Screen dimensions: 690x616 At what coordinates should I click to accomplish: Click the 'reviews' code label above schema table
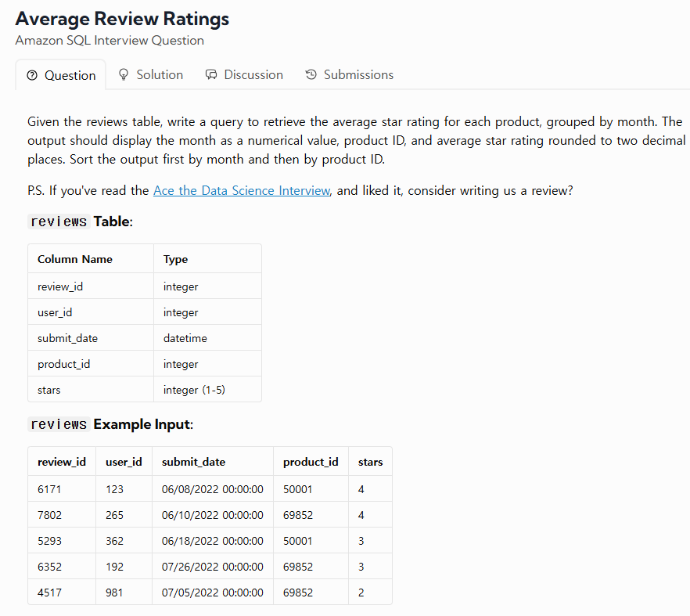pyautogui.click(x=59, y=222)
